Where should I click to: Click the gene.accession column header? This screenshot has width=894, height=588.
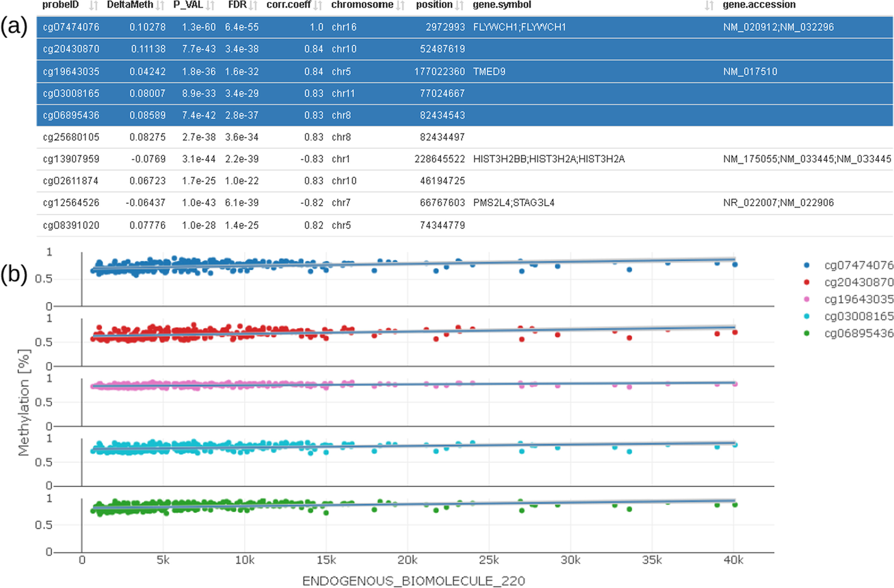click(759, 5)
